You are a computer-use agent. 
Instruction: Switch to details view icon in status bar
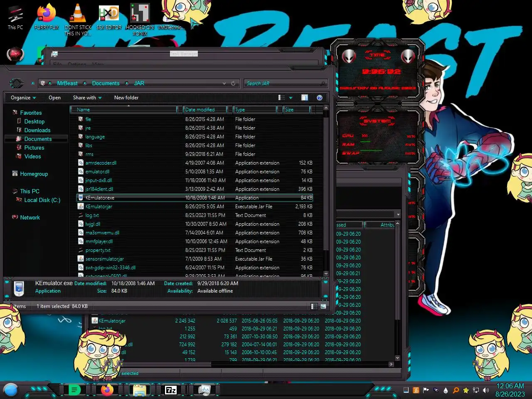point(314,306)
